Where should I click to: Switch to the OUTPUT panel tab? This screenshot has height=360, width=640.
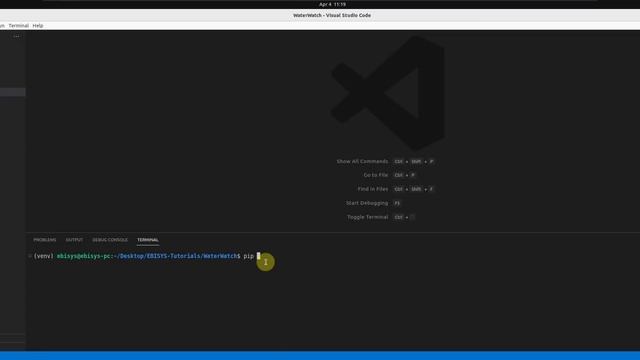pyautogui.click(x=74, y=240)
